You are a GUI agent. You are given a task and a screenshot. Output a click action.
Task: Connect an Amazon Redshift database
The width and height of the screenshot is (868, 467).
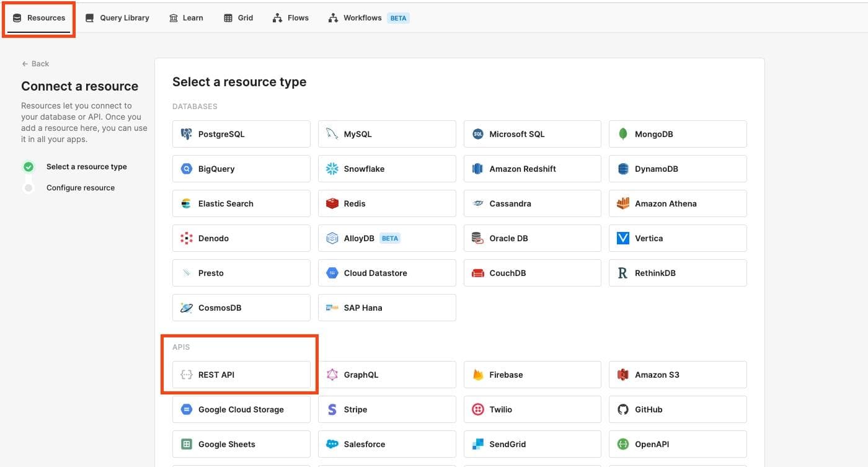click(x=532, y=168)
